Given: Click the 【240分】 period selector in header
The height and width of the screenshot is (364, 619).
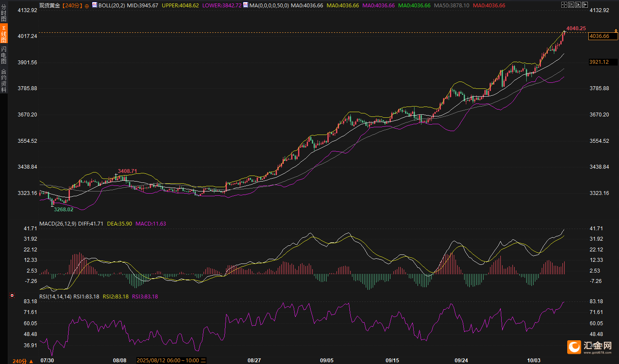Looking at the screenshot, I should pos(72,6).
